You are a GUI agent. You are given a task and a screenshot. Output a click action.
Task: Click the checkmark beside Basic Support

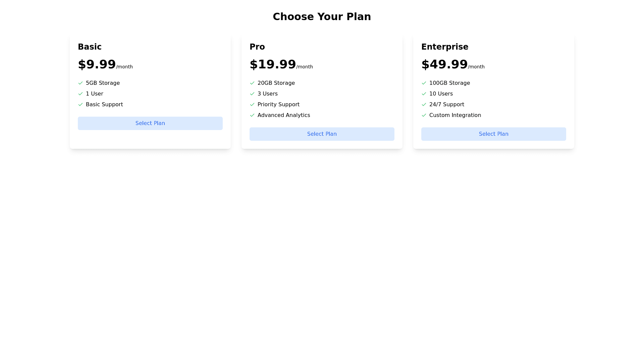click(x=80, y=105)
